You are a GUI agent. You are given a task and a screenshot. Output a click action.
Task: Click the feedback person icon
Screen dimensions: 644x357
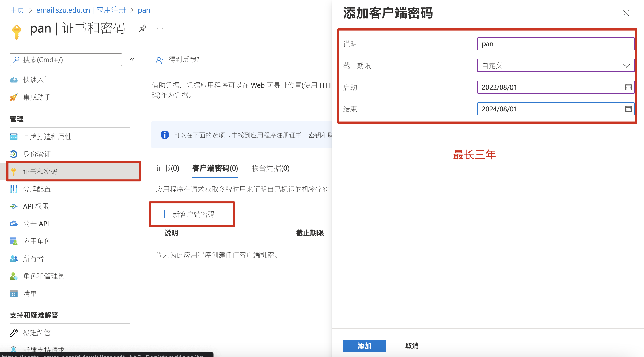tap(160, 59)
